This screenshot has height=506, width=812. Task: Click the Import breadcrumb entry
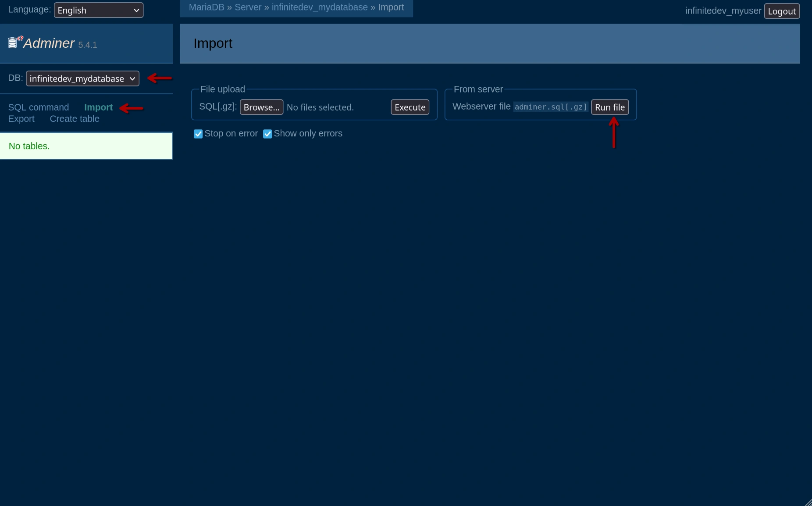tap(392, 7)
